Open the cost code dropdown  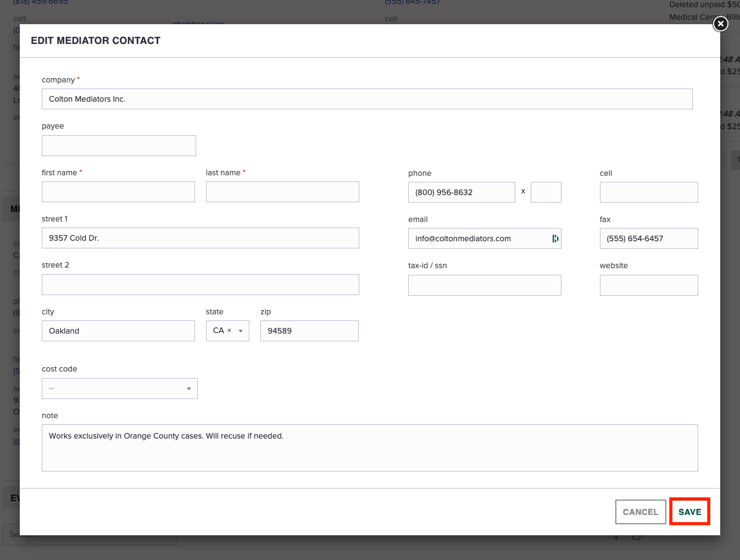(x=120, y=389)
